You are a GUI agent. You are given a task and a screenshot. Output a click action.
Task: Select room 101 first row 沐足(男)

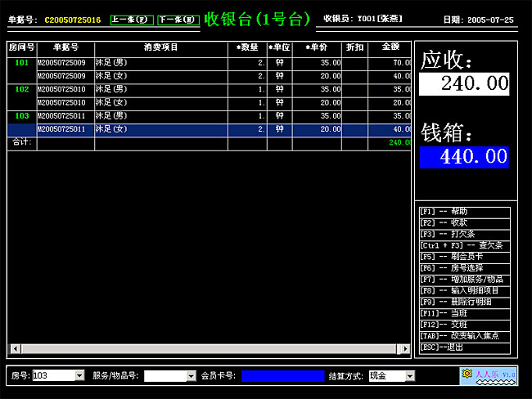coord(160,62)
